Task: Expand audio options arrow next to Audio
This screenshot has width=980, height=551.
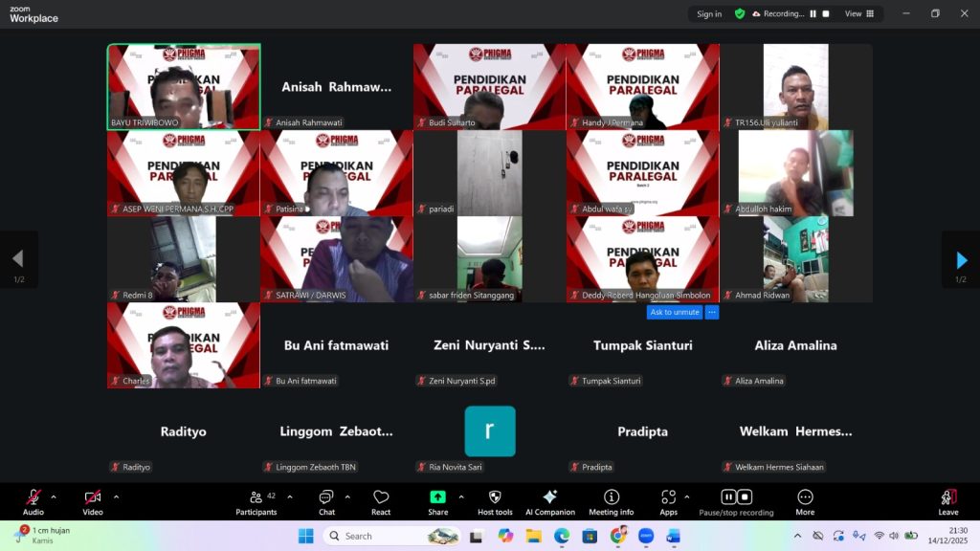Action: pos(54,496)
